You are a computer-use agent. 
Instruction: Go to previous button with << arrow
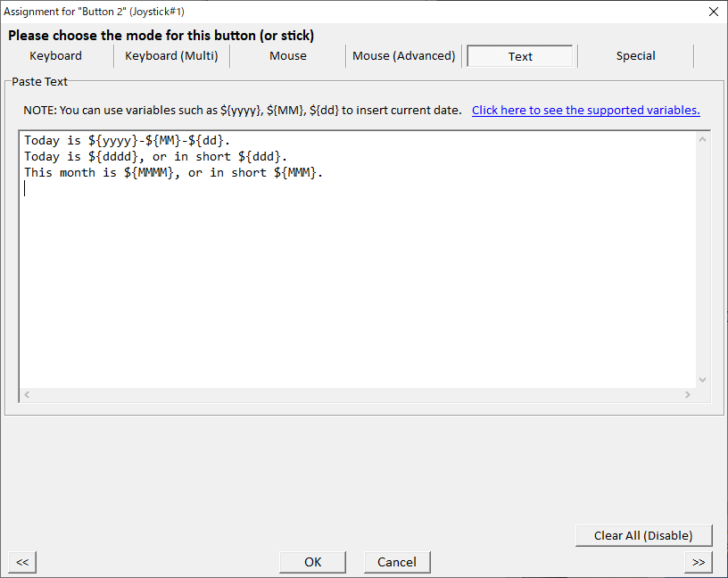pyautogui.click(x=21, y=562)
